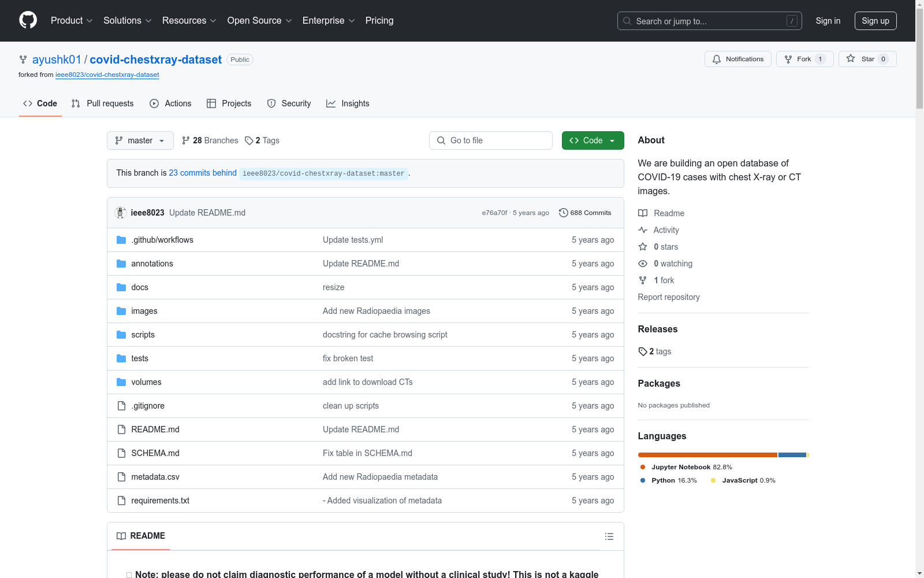This screenshot has height=578, width=924.
Task: Click the fork icon beside ayushk01
Action: pos(23,60)
